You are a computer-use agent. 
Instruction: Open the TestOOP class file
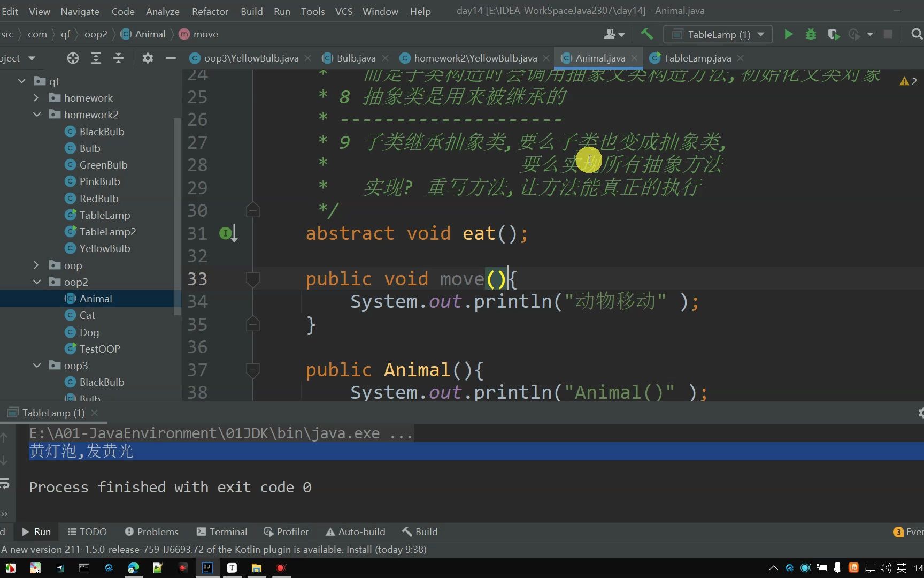coord(99,349)
